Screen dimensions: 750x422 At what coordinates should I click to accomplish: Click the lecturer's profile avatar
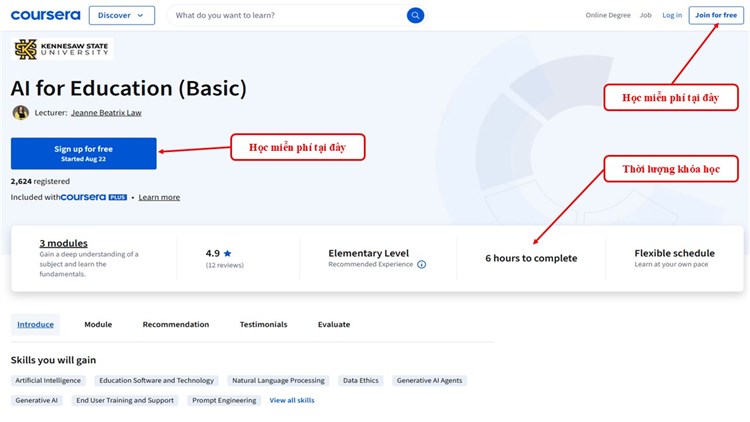point(20,113)
